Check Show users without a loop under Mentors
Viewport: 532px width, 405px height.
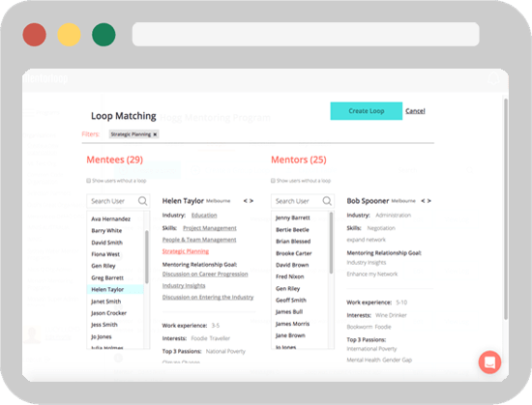click(x=273, y=181)
